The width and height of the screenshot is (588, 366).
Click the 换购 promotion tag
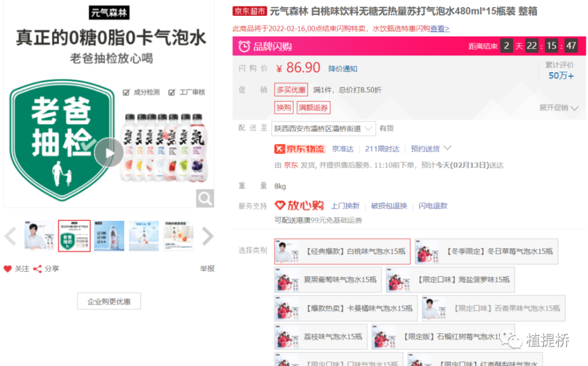(x=284, y=108)
